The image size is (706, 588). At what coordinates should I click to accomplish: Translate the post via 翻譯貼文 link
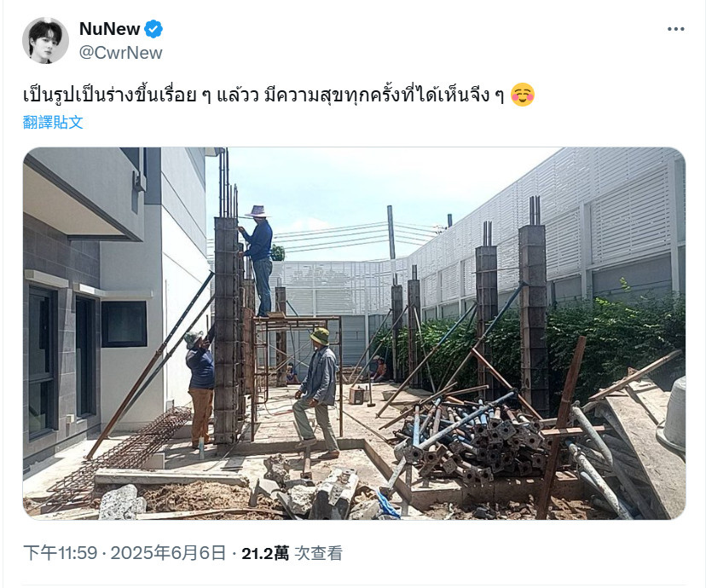[53, 123]
